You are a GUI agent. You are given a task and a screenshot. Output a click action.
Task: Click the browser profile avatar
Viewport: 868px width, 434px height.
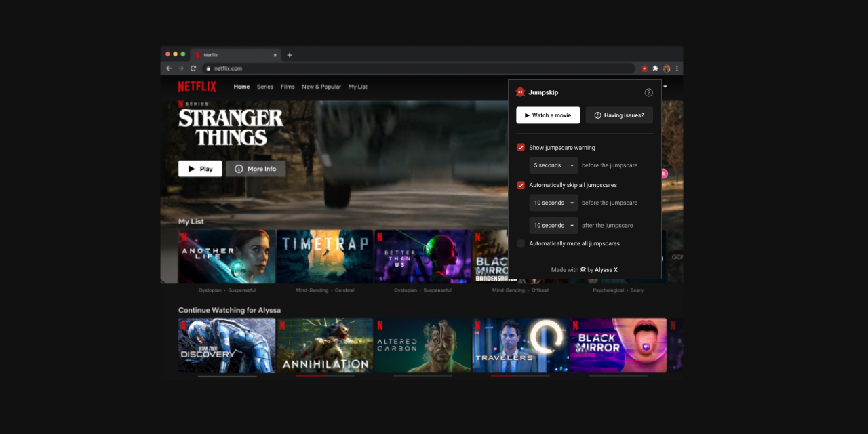pyautogui.click(x=666, y=68)
